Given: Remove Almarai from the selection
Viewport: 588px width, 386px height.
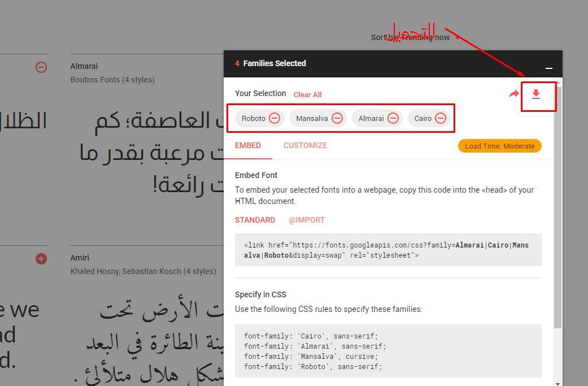Looking at the screenshot, I should click(x=393, y=119).
